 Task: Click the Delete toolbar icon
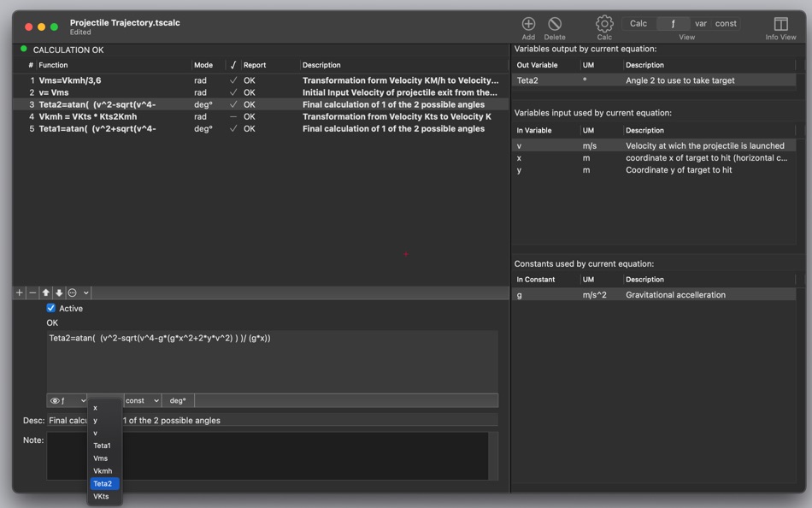[555, 24]
